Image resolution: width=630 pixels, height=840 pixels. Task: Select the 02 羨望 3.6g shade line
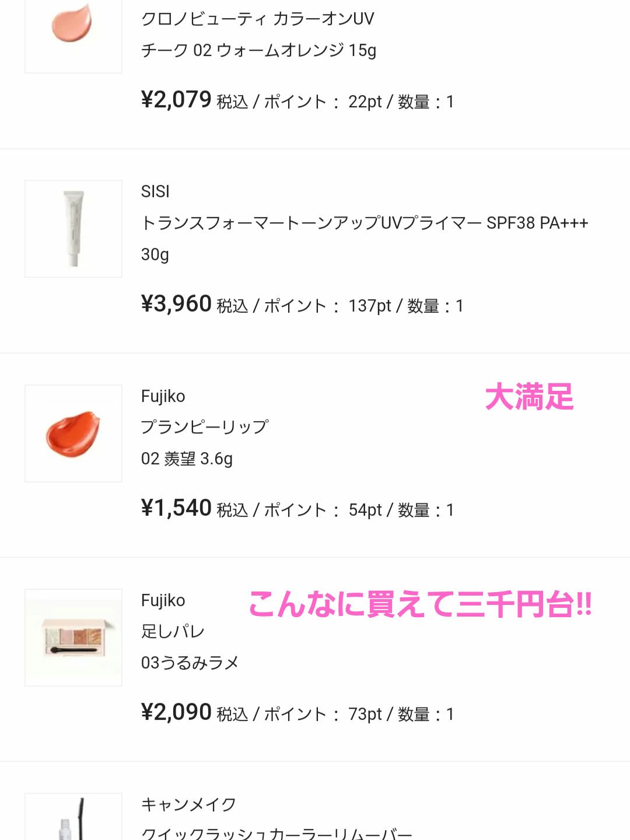pyautogui.click(x=187, y=459)
